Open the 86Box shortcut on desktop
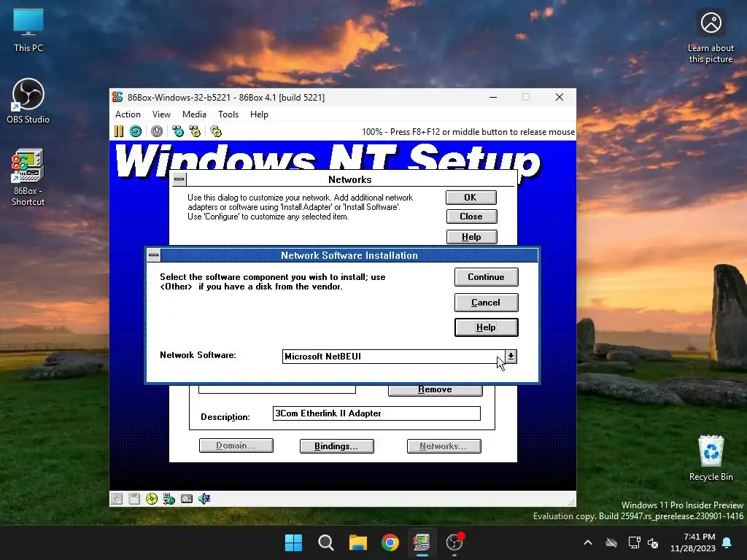 pyautogui.click(x=28, y=177)
